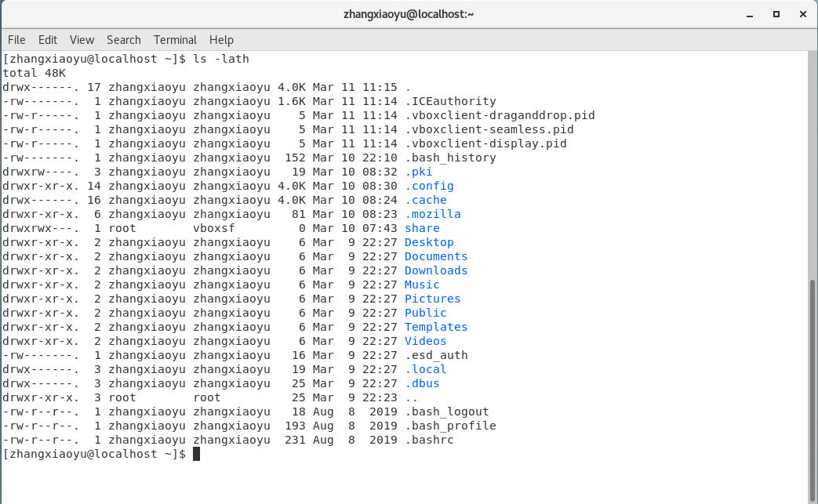This screenshot has height=504, width=818.
Task: Open the View menu
Action: coord(82,39)
